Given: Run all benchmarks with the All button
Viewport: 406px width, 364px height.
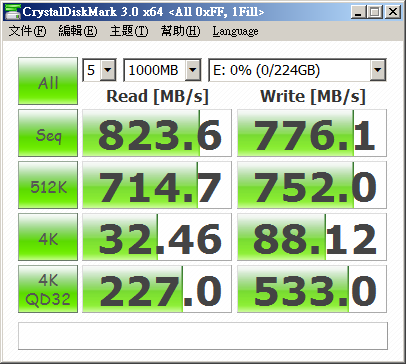Looking at the screenshot, I should pos(48,81).
